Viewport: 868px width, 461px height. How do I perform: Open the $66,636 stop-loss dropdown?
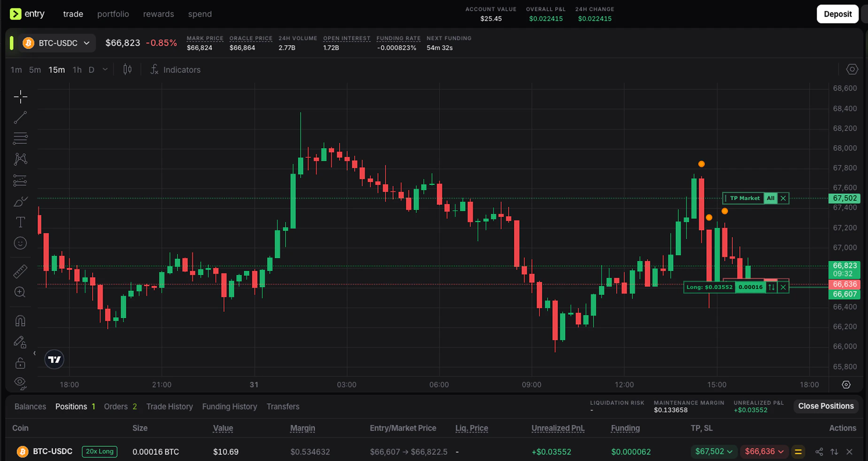764,452
